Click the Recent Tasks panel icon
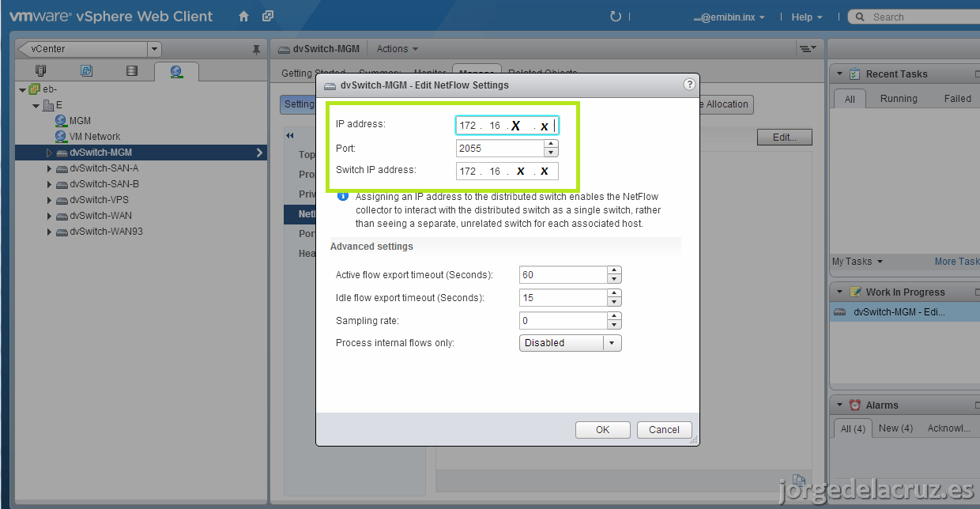Image resolution: width=980 pixels, height=509 pixels. click(854, 74)
